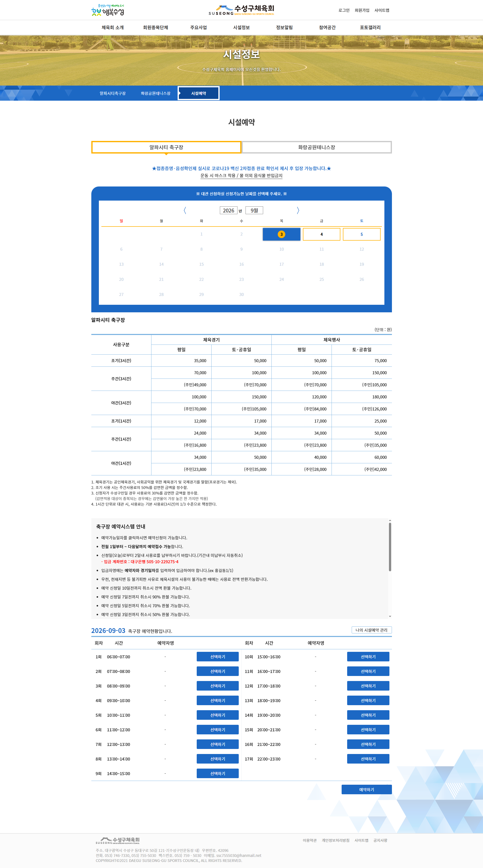
Task: Click the 체육행사 column header
Action: coord(332,340)
